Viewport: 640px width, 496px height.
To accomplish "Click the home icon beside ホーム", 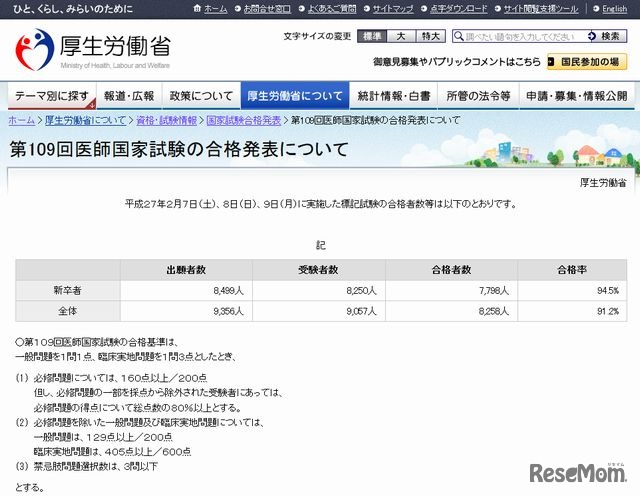I will (x=197, y=8).
